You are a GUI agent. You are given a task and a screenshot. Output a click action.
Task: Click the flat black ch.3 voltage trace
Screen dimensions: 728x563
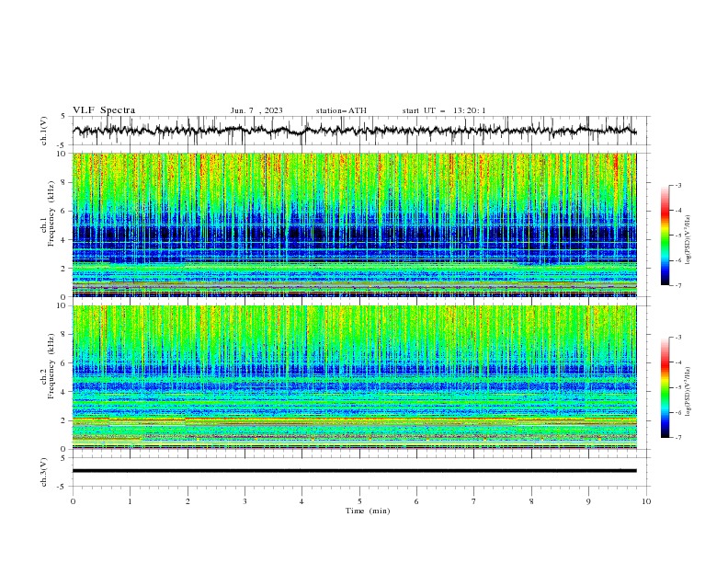tap(354, 471)
